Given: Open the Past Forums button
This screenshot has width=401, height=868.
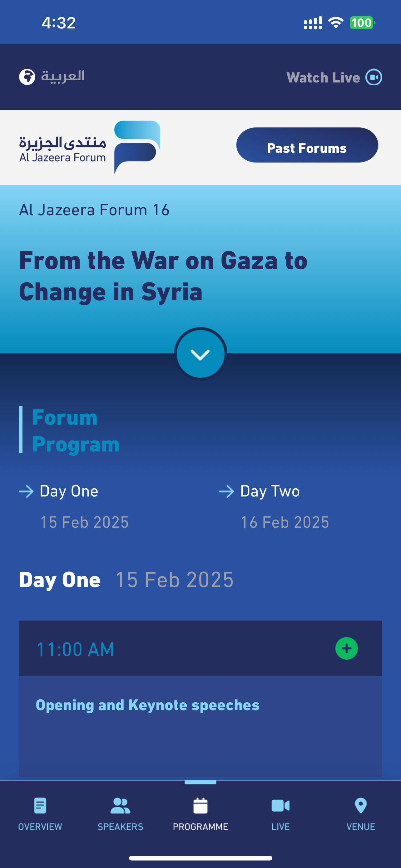Looking at the screenshot, I should coord(307,145).
